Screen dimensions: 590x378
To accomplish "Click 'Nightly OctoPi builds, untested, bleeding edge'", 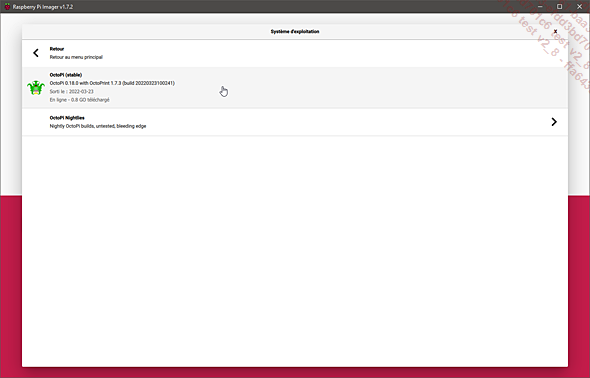I will [x=98, y=126].
